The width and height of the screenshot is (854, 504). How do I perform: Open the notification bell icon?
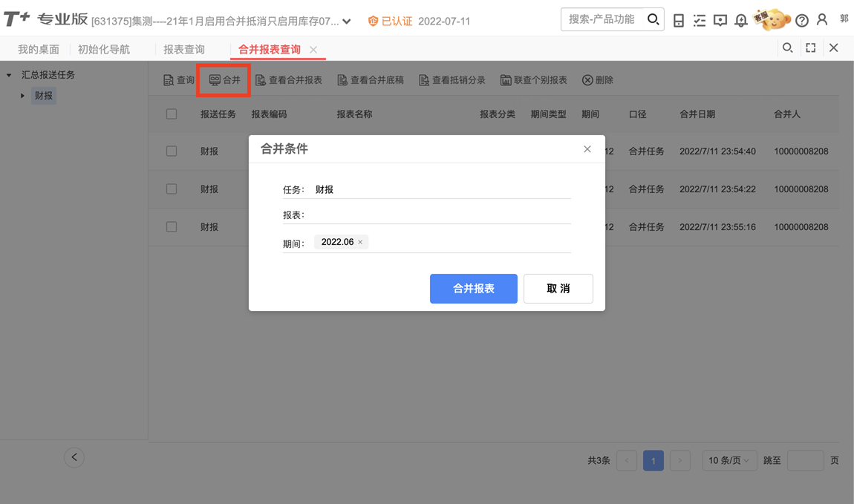click(740, 21)
